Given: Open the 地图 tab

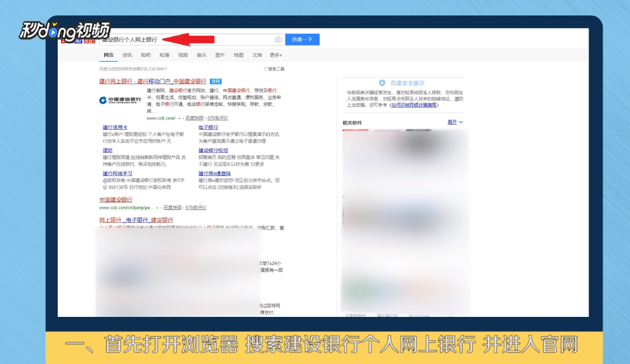Looking at the screenshot, I should [238, 55].
